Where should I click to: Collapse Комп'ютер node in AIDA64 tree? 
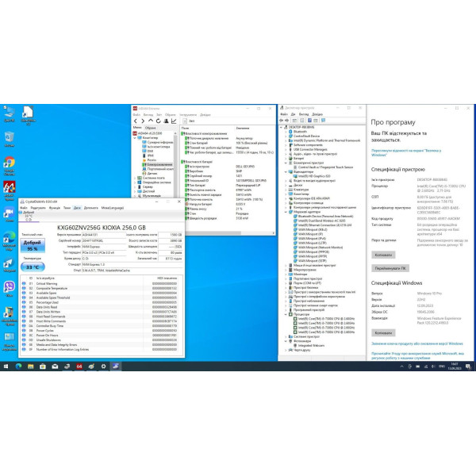(135, 138)
